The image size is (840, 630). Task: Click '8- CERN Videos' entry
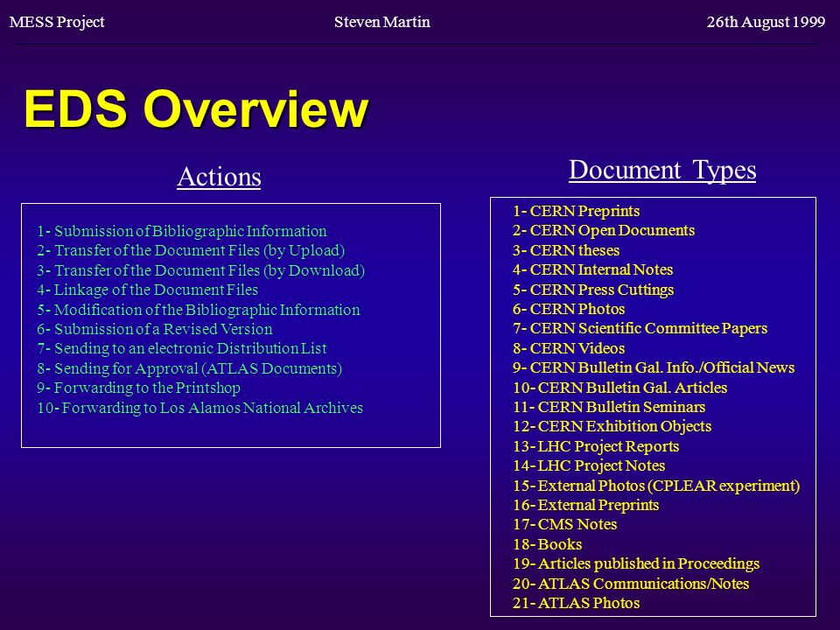coord(569,348)
